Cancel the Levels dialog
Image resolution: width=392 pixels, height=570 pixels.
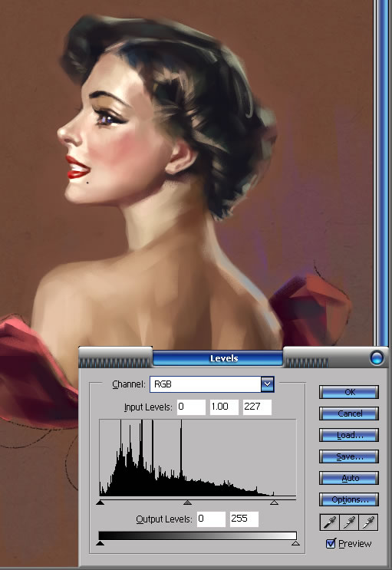[x=349, y=413]
